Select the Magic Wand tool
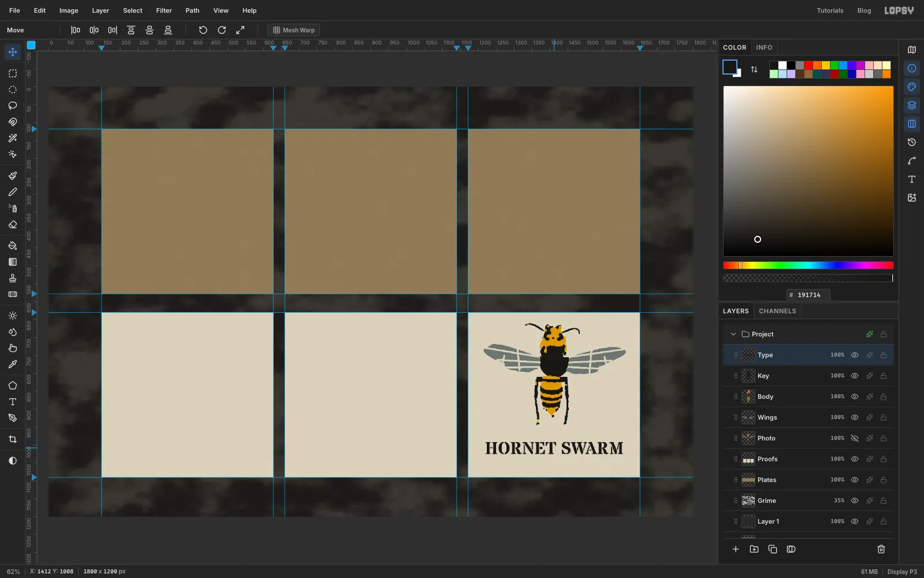 tap(13, 138)
